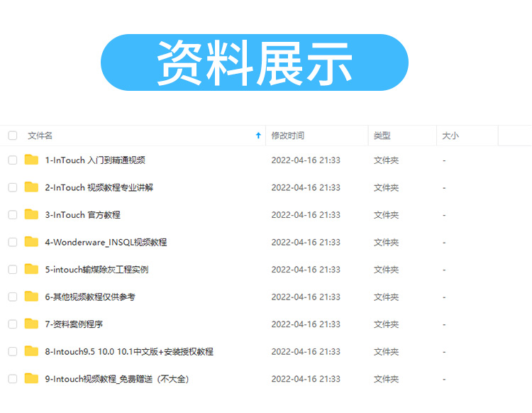This screenshot has width=532, height=413.
Task: Check the box for 1-InTouch 入门到精通视频
Action: [x=13, y=160]
